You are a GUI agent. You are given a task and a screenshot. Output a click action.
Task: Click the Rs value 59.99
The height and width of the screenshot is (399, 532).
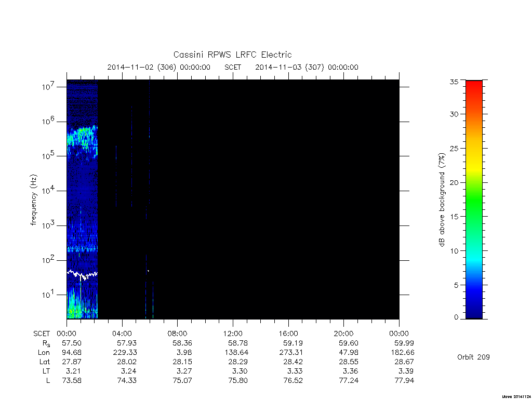point(404,343)
